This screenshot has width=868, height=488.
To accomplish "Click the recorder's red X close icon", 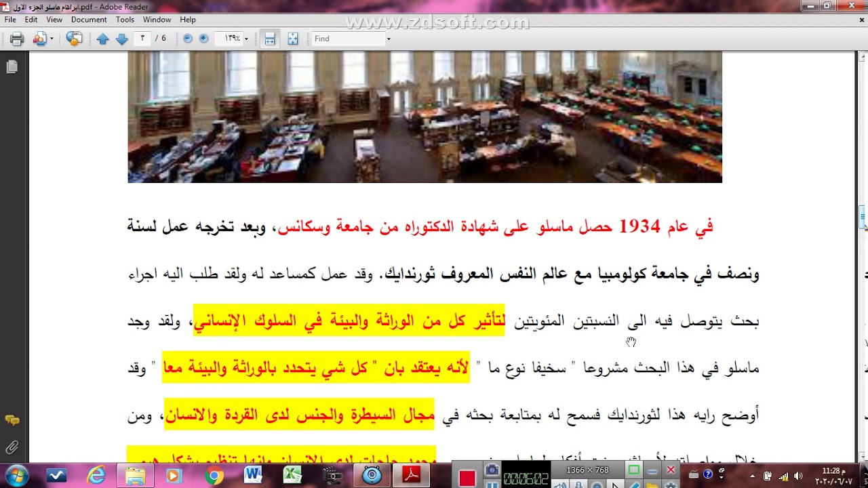I will [671, 470].
